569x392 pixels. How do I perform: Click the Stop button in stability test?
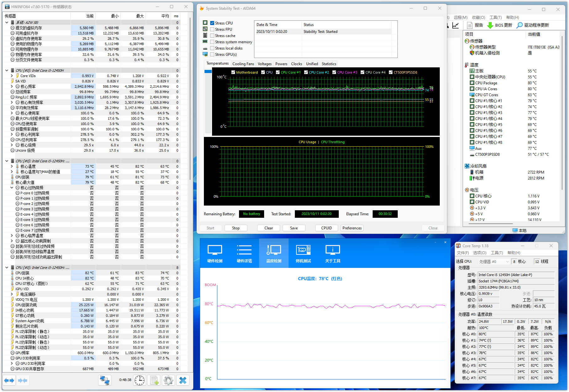(x=236, y=228)
